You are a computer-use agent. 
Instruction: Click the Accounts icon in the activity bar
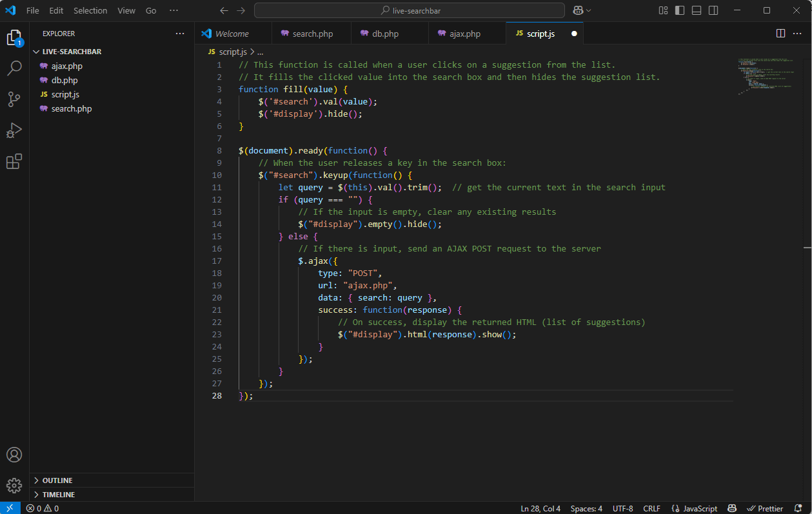[14, 455]
